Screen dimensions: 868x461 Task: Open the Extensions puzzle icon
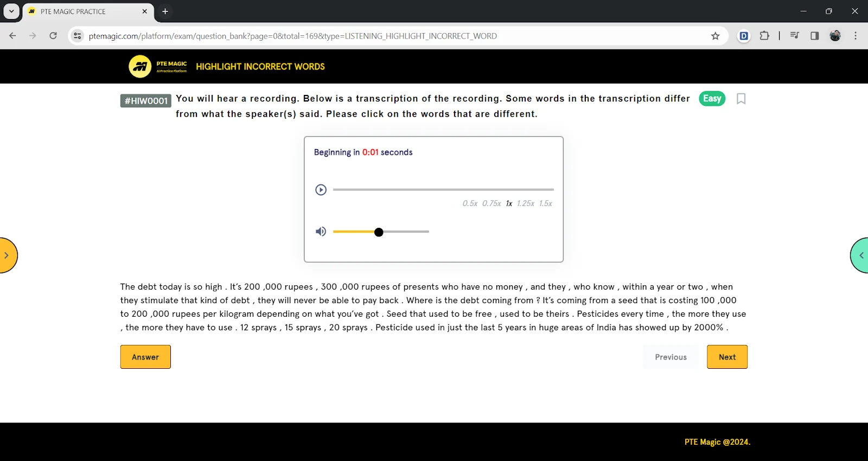coord(764,36)
